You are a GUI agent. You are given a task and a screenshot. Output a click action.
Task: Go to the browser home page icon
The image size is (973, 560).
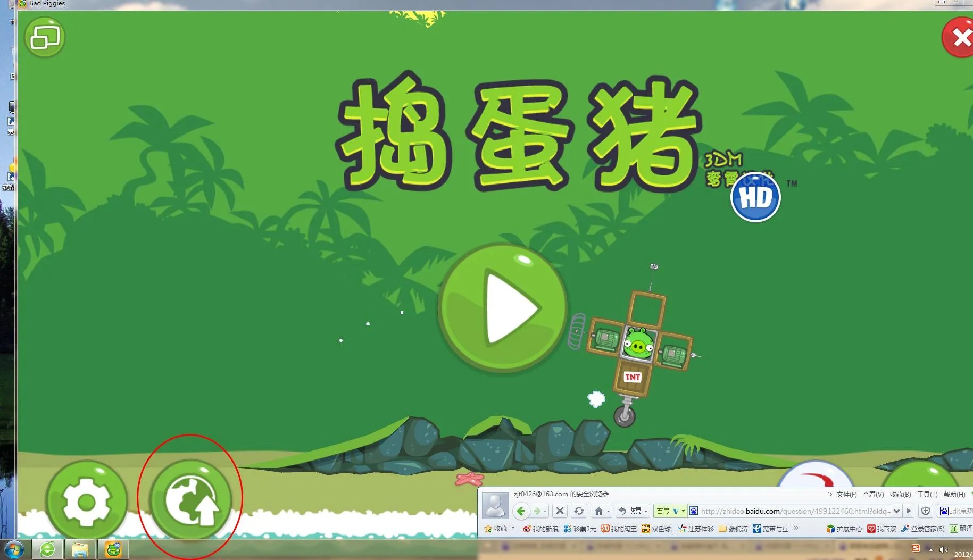point(599,511)
